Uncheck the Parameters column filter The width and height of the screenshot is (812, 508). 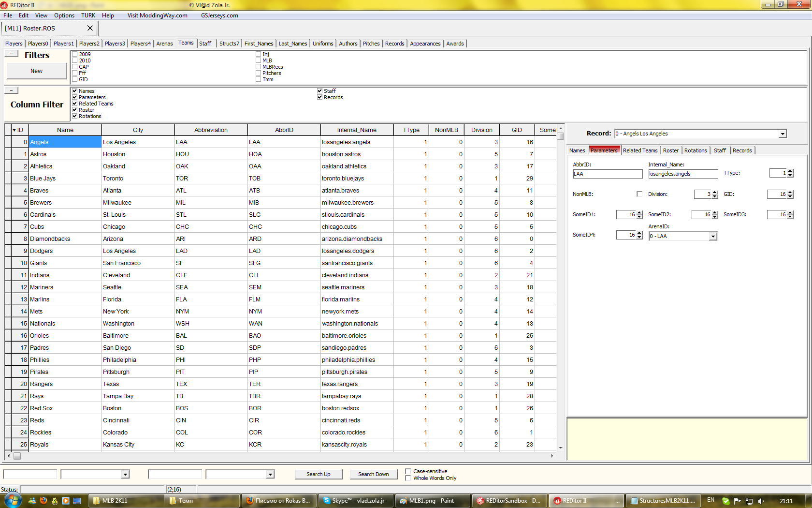75,97
